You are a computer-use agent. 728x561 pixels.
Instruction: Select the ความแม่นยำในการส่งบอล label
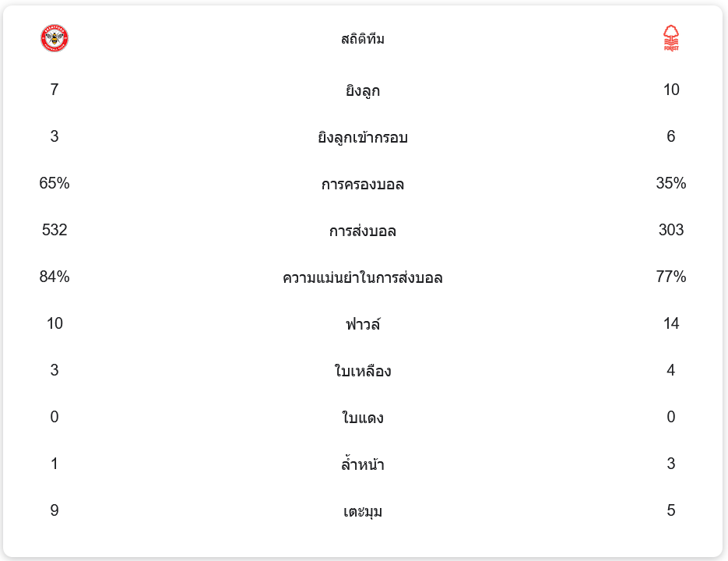(363, 277)
